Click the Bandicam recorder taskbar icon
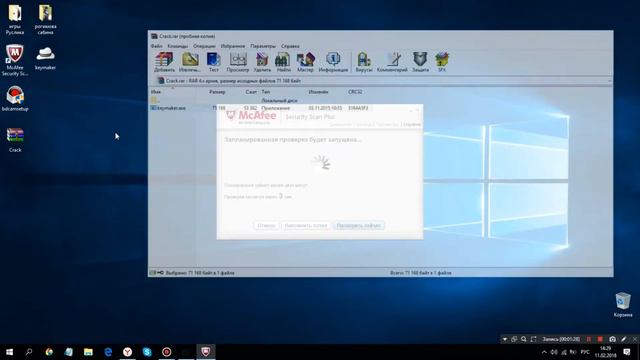This screenshot has width=640, height=360. [x=167, y=352]
